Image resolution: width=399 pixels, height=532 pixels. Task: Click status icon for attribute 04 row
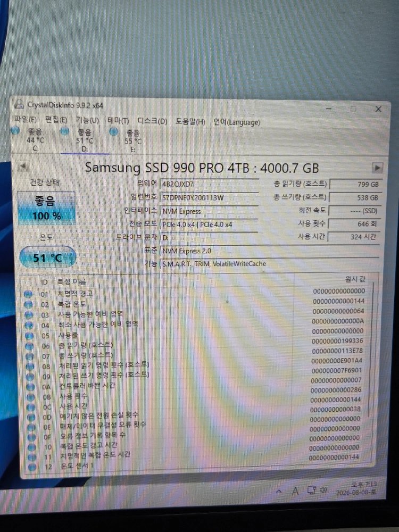pos(29,326)
